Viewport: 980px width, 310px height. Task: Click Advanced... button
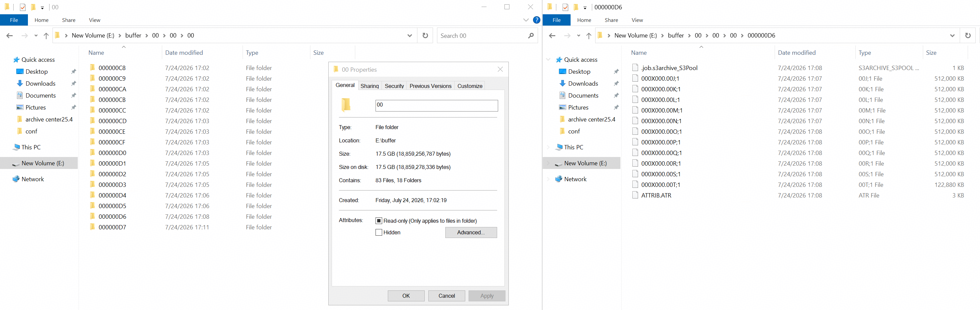pyautogui.click(x=471, y=232)
